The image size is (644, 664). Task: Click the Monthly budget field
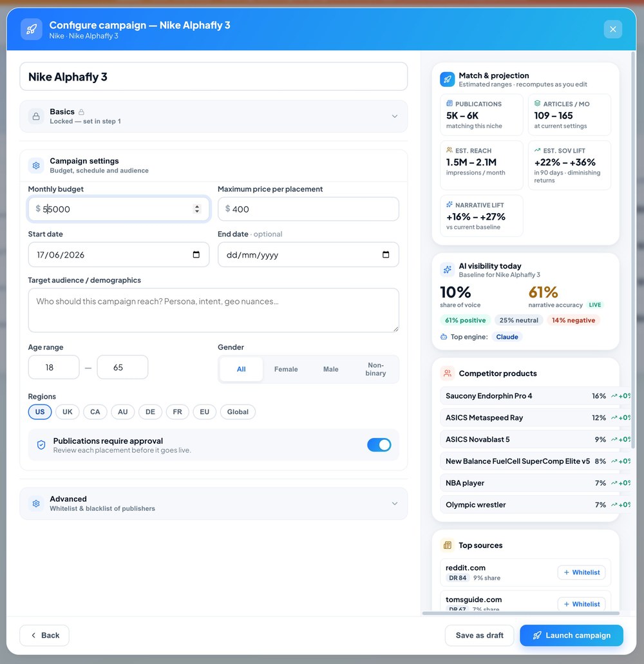pos(118,209)
